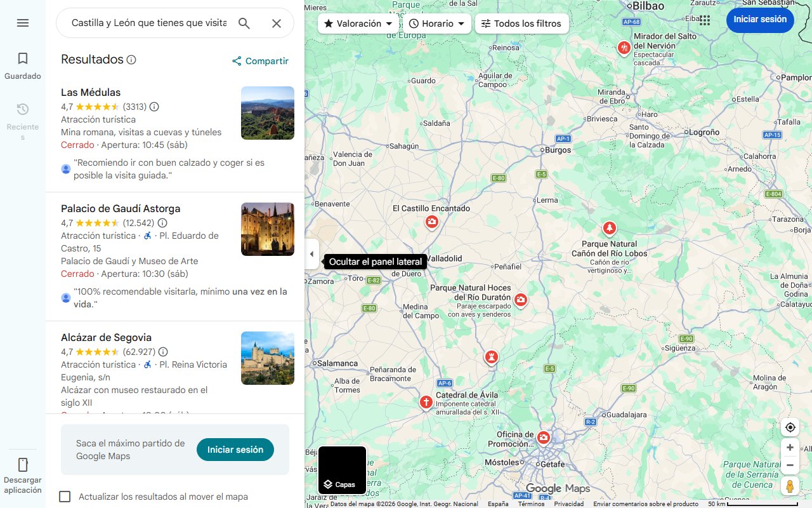Open the Las Médulas photo thumbnail

(267, 113)
